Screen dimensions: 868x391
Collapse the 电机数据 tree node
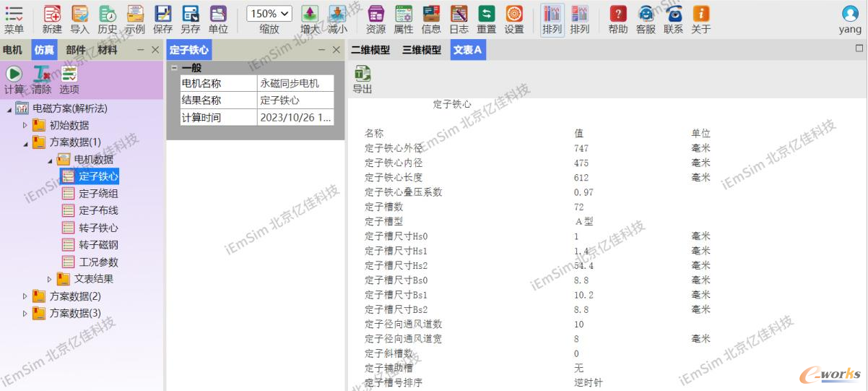point(50,160)
